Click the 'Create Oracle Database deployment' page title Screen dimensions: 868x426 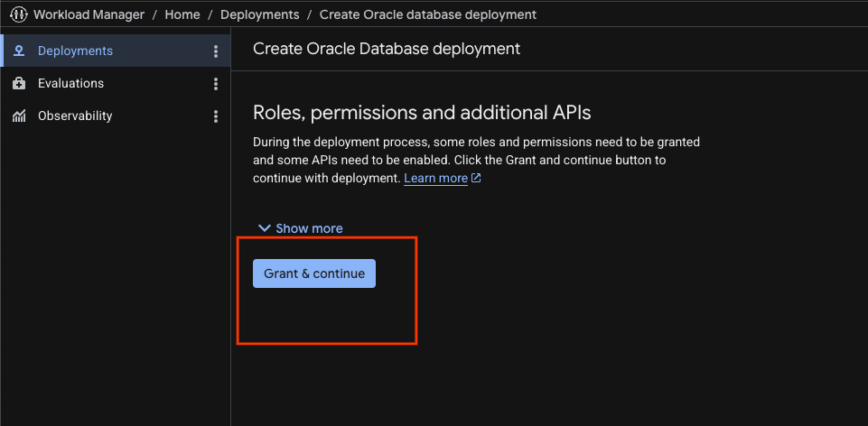(x=387, y=49)
